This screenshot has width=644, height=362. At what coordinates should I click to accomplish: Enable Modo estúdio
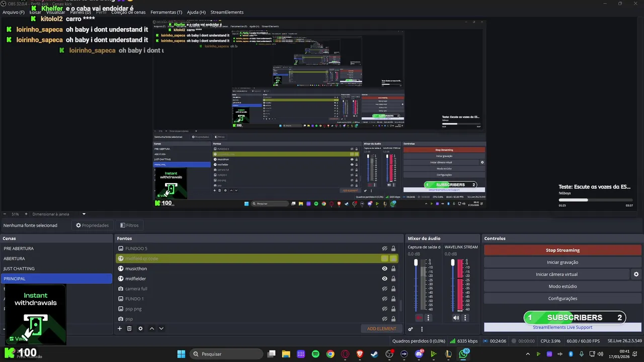tap(562, 287)
